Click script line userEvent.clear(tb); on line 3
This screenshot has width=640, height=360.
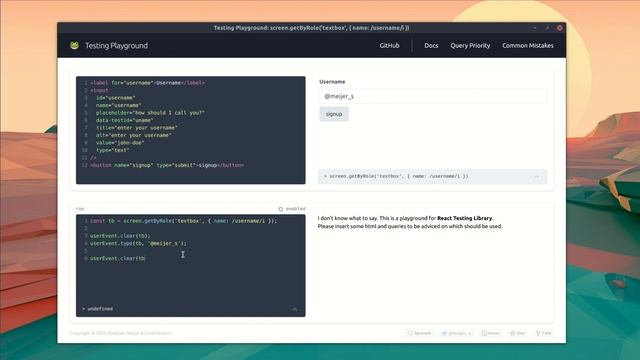[x=120, y=236]
